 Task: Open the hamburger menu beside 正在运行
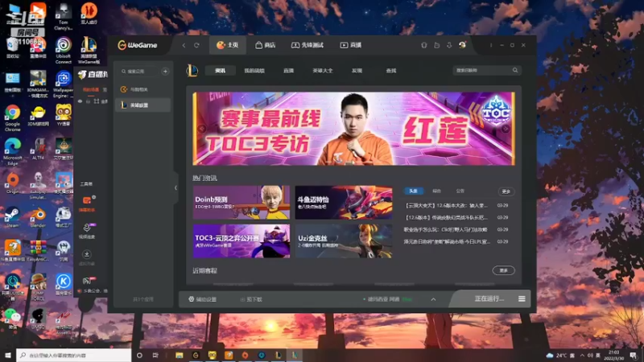[x=522, y=298]
